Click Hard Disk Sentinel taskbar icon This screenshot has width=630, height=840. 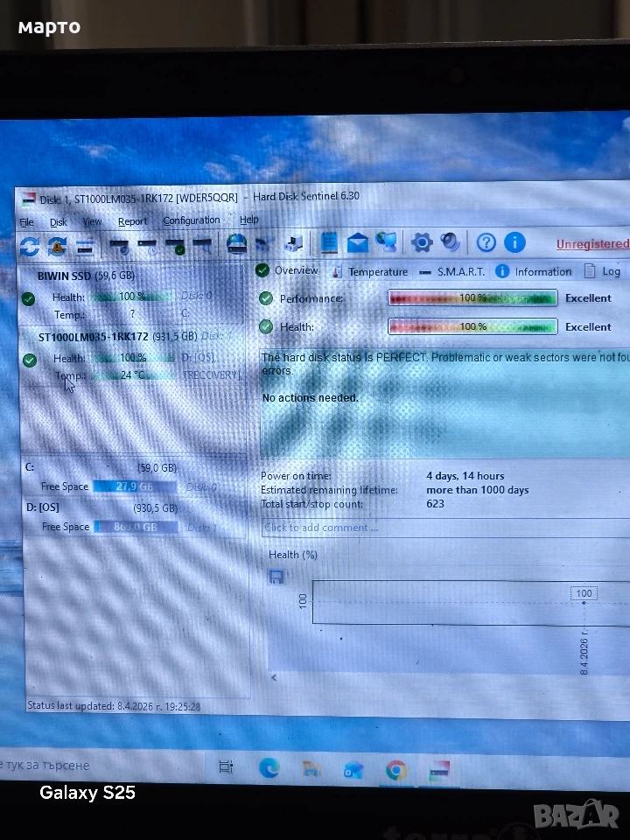pyautogui.click(x=439, y=770)
